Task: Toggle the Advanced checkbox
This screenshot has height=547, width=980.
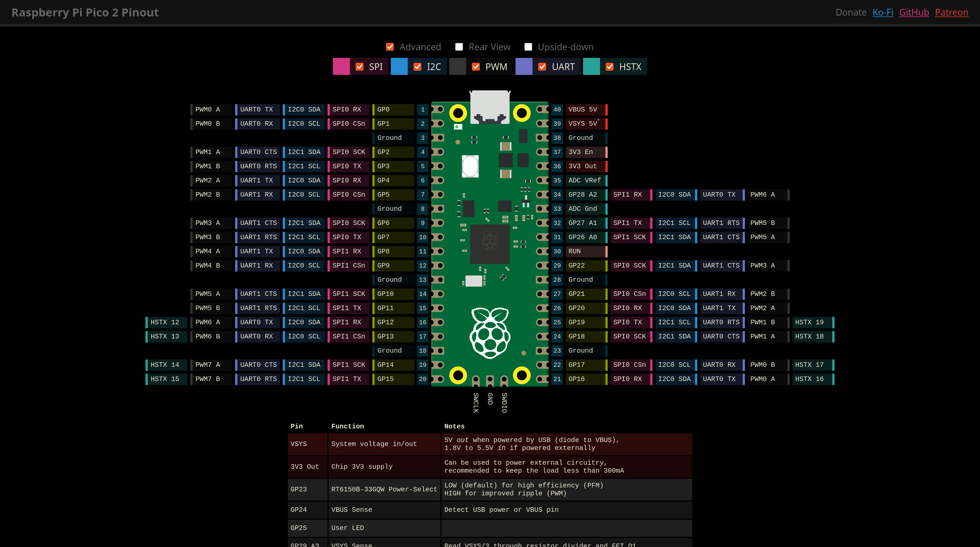Action: coord(390,47)
